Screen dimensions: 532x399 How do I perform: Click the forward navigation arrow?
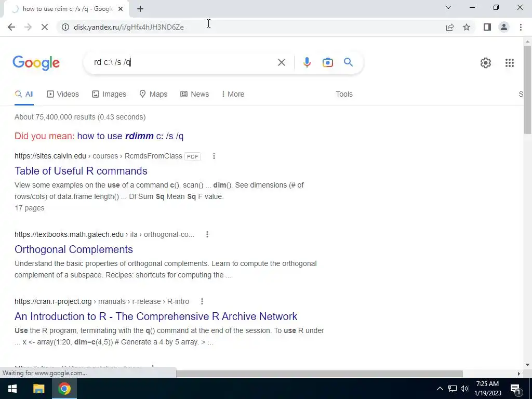point(28,27)
